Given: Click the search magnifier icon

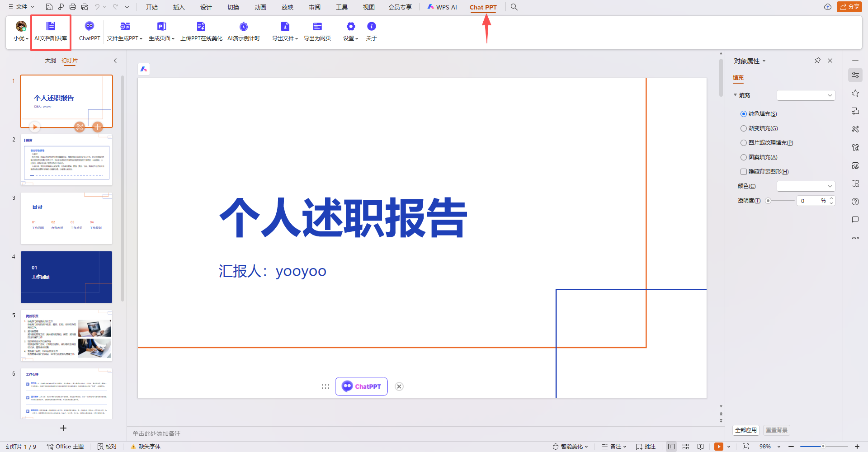Looking at the screenshot, I should click(x=514, y=7).
